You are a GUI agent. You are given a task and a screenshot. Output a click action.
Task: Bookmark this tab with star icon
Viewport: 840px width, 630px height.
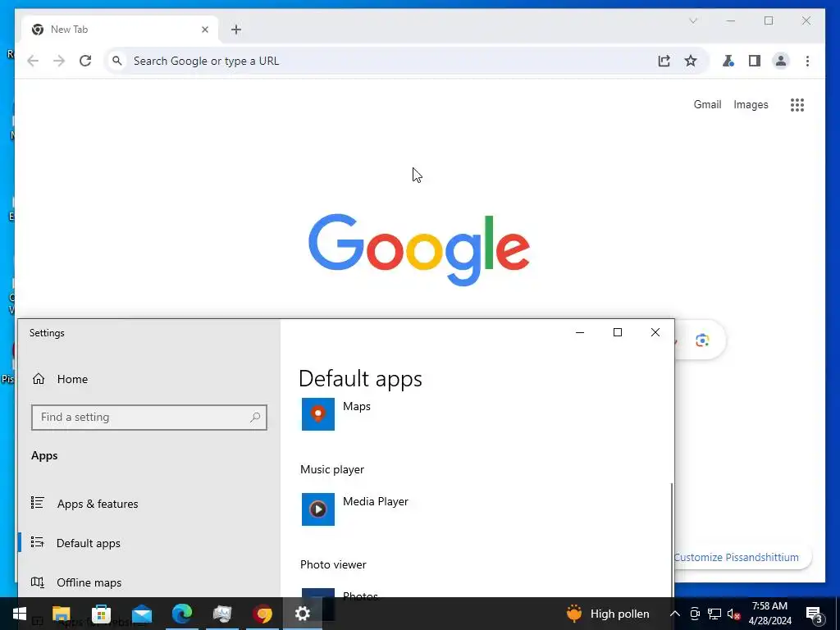tap(691, 61)
